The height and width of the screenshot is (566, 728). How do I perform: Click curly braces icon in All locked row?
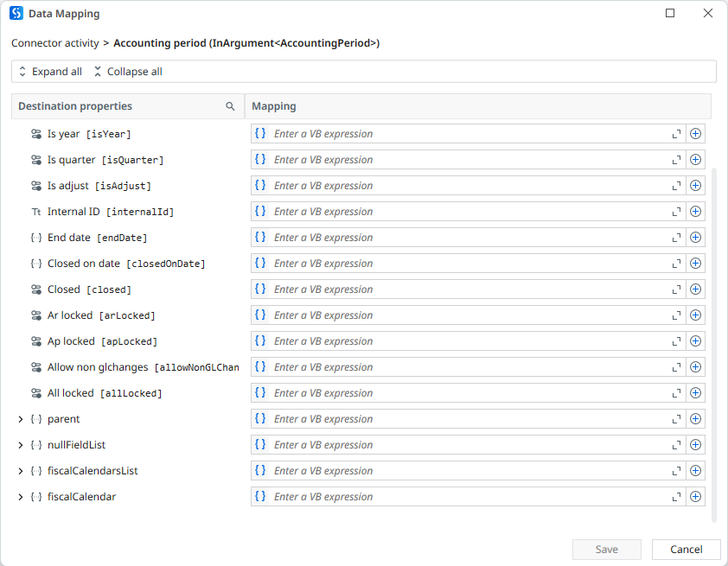tap(260, 393)
